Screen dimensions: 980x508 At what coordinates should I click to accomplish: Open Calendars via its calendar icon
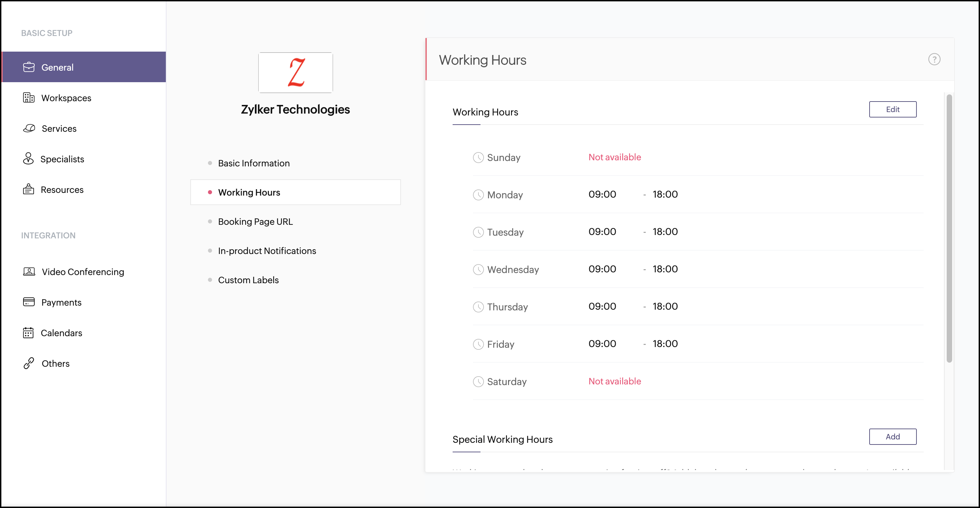click(x=28, y=333)
